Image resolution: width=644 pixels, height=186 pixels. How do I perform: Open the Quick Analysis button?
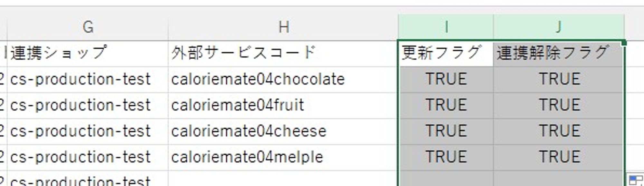[635, 180]
